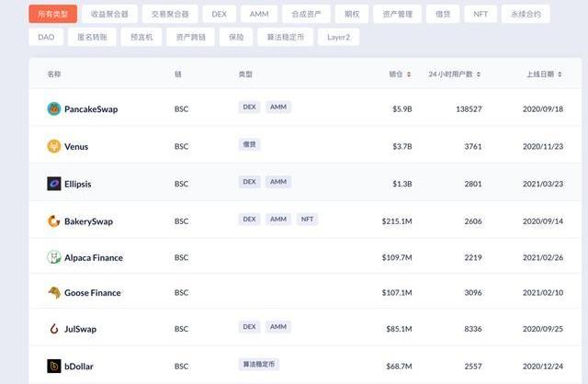Click the 2020/12/24 launch date cell
This screenshot has height=384, width=588.
tap(543, 367)
